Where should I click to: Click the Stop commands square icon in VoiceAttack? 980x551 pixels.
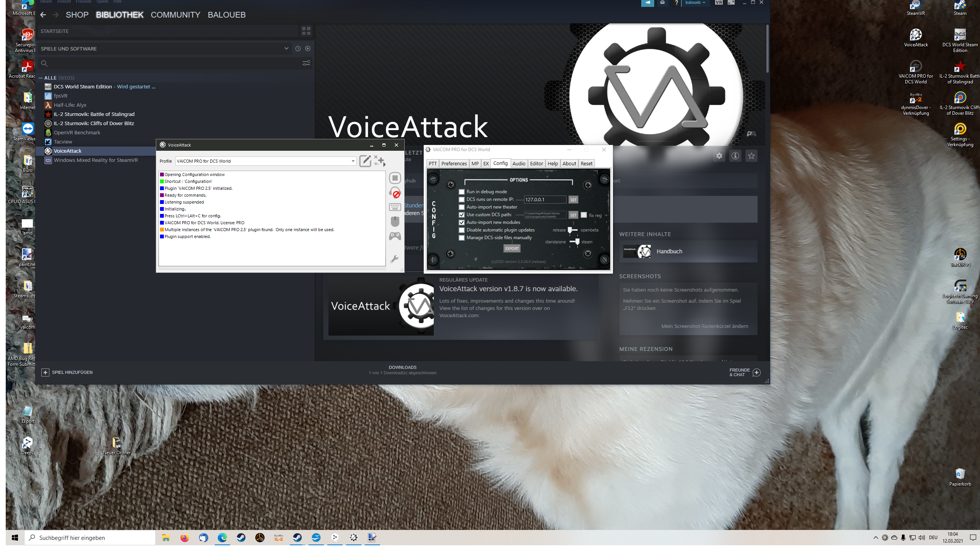[x=395, y=178]
